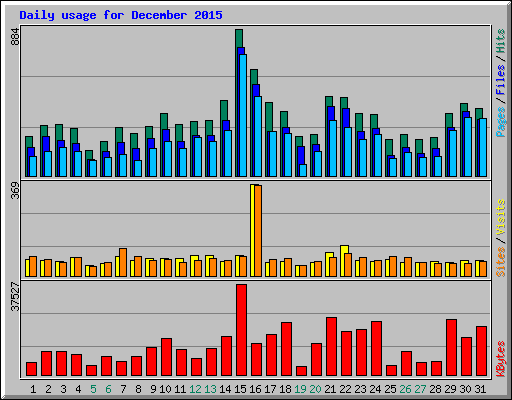Screen dimensions: 512x400
Task: Click the red KBytes bar for day 18
Action: tap(287, 349)
